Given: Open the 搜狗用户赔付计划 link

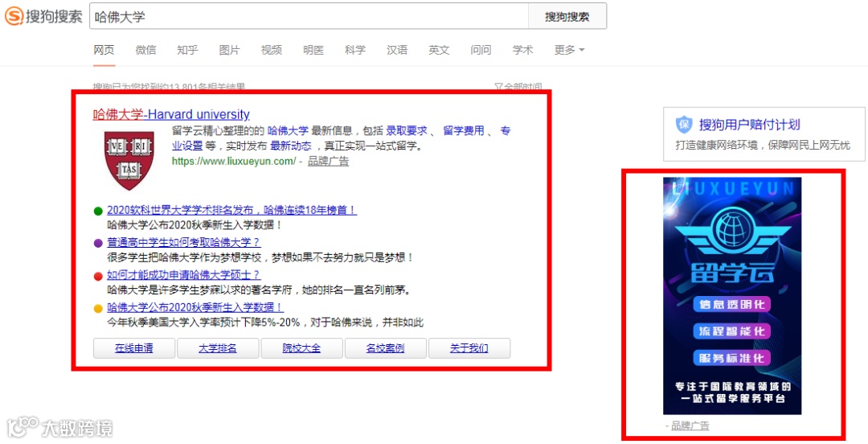Looking at the screenshot, I should [750, 125].
